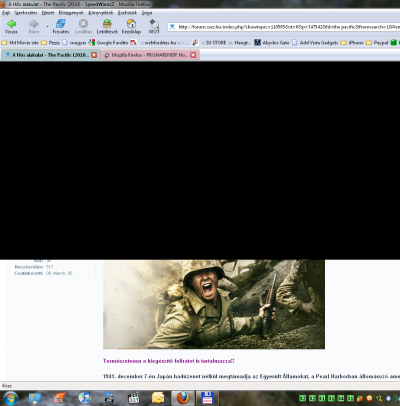Open the Szerkesztés menu
Screen dimensions: 400x406
26,13
